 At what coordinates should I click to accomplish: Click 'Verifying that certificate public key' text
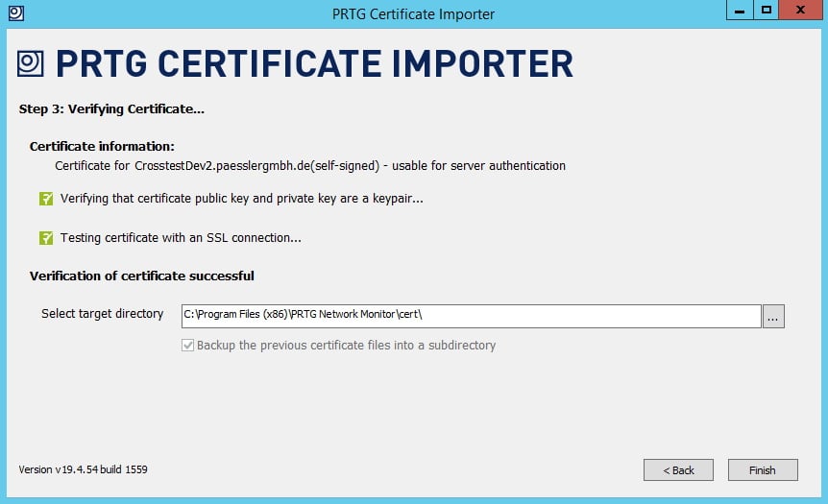[241, 199]
